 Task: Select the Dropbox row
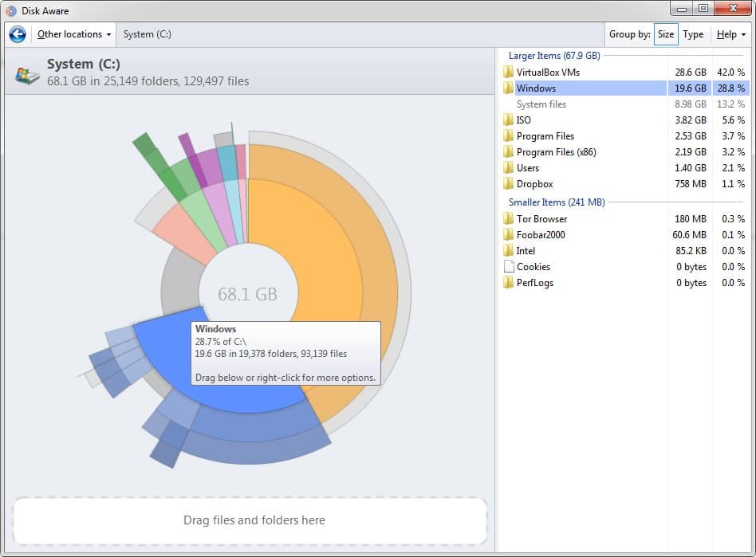[x=624, y=183]
